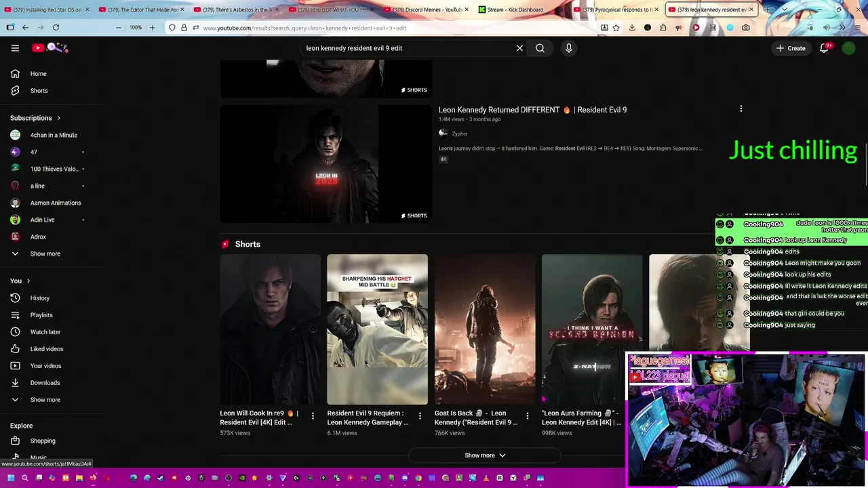Switch to Installing Red Star OS tab
This screenshot has width=868, height=488.
(x=47, y=9)
